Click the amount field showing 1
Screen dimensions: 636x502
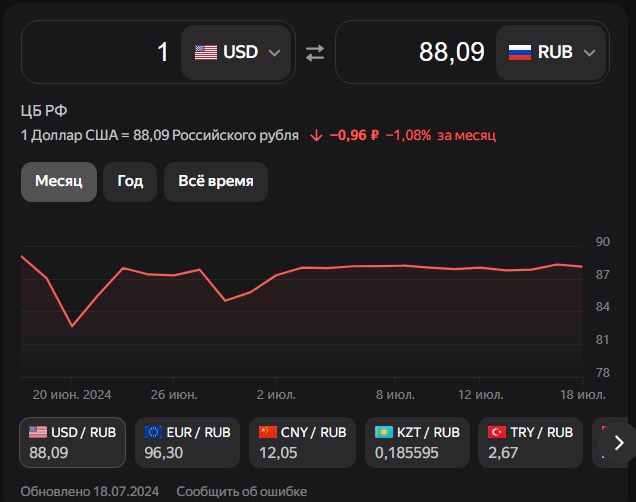pos(100,52)
